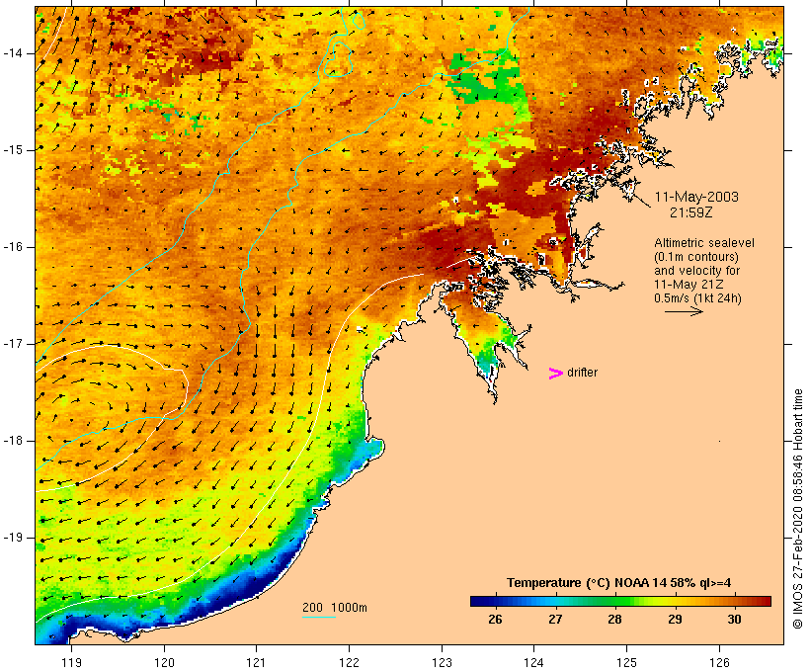The image size is (810, 672).
Task: Click the 'Altimetric sealevel' caption line
Action: [x=704, y=243]
